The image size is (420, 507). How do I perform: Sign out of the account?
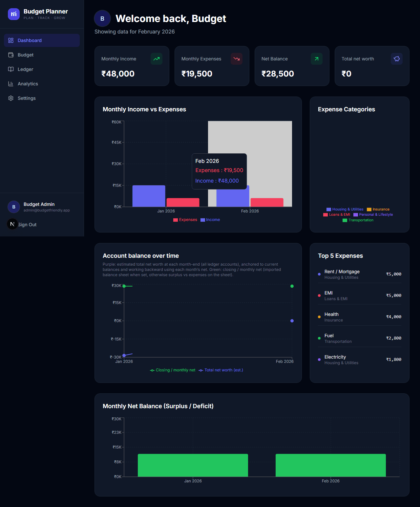click(x=27, y=225)
